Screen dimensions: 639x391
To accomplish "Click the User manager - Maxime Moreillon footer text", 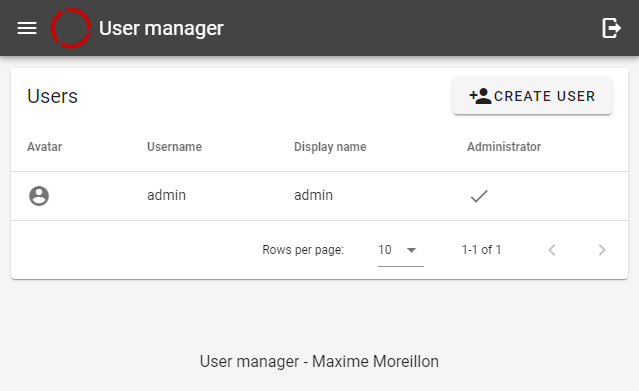I will (319, 362).
